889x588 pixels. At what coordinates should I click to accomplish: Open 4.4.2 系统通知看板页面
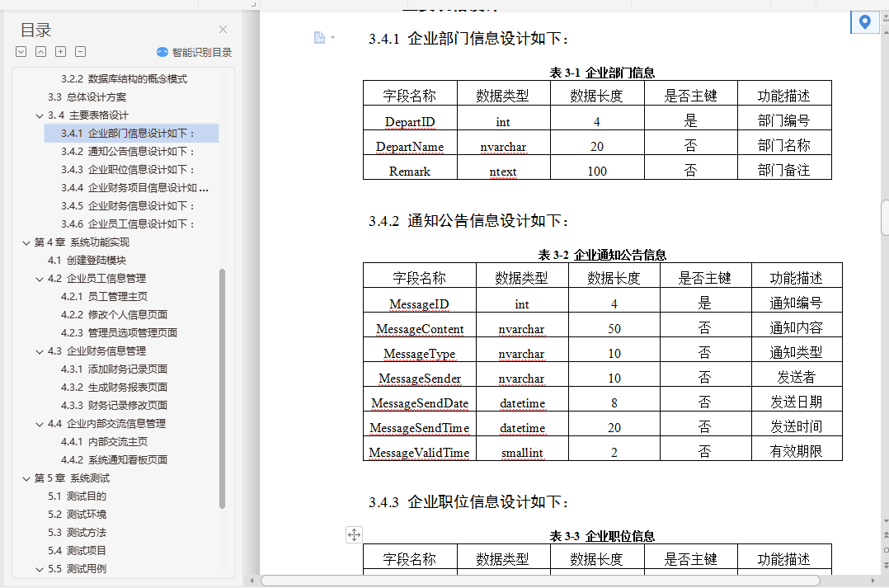pyautogui.click(x=114, y=460)
